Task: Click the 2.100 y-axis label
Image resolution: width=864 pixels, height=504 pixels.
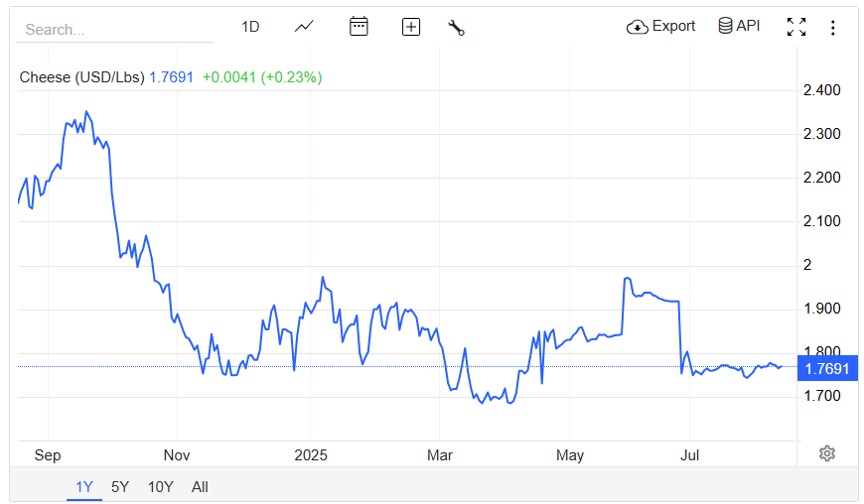Action: 821,221
